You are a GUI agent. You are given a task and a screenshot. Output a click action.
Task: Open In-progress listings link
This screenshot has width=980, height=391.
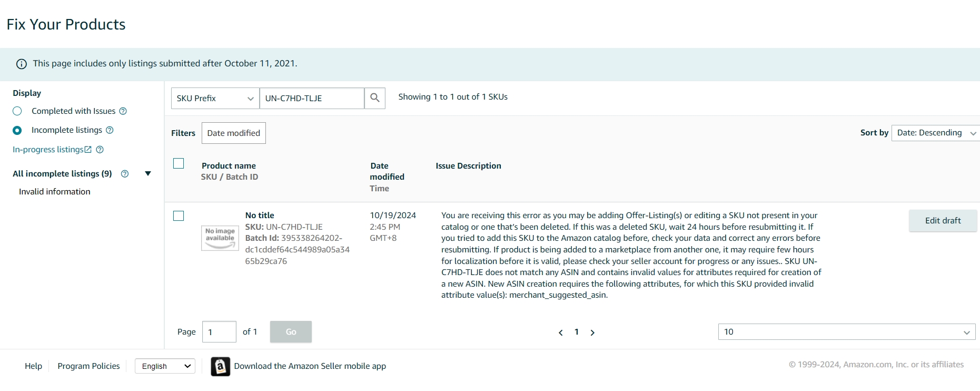pyautogui.click(x=52, y=150)
